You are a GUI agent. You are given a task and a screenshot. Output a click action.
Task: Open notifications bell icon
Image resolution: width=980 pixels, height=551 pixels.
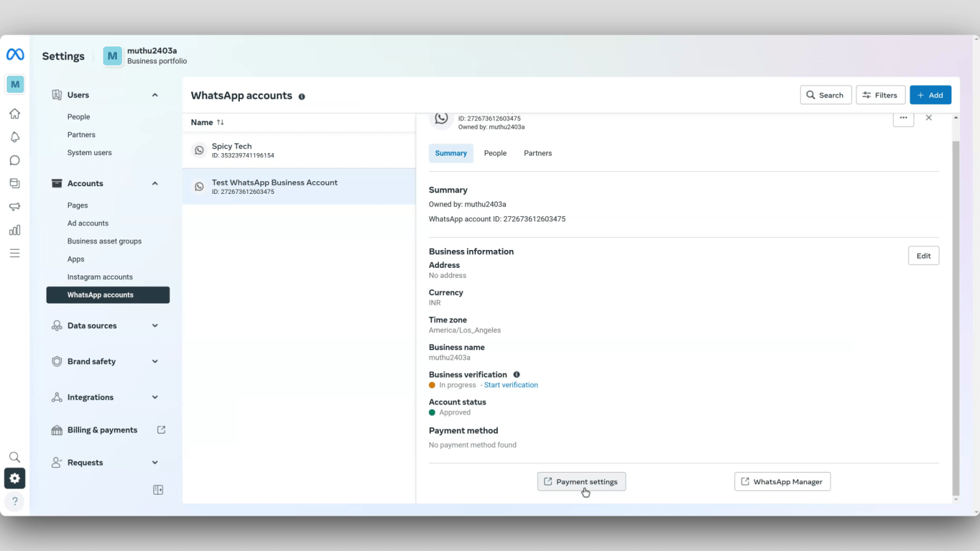point(15,137)
